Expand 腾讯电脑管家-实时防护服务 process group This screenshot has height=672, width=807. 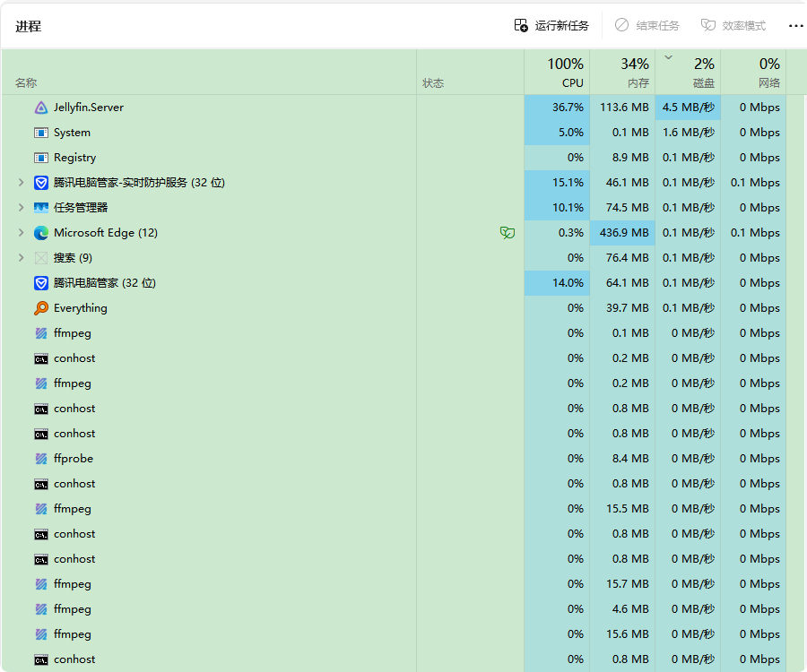click(x=21, y=183)
